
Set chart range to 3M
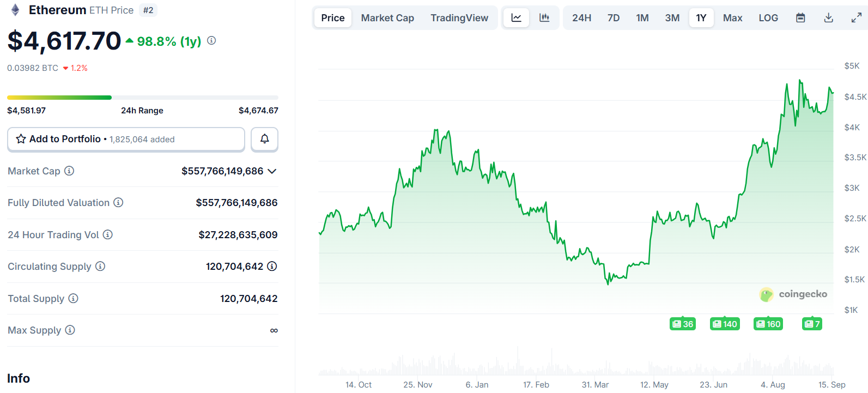click(672, 18)
